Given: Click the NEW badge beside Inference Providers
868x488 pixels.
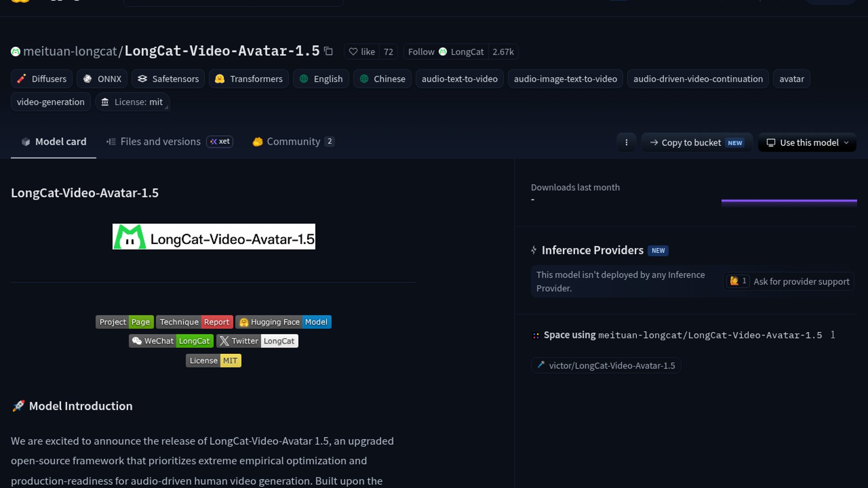Looking at the screenshot, I should coord(658,250).
